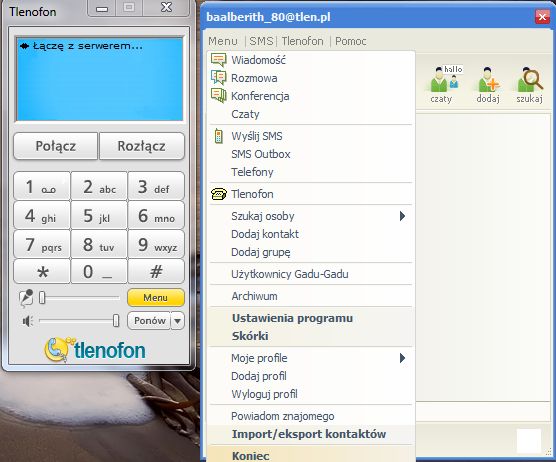Dial key 9 wxyz on the keypad
The image size is (556, 462).
click(156, 244)
